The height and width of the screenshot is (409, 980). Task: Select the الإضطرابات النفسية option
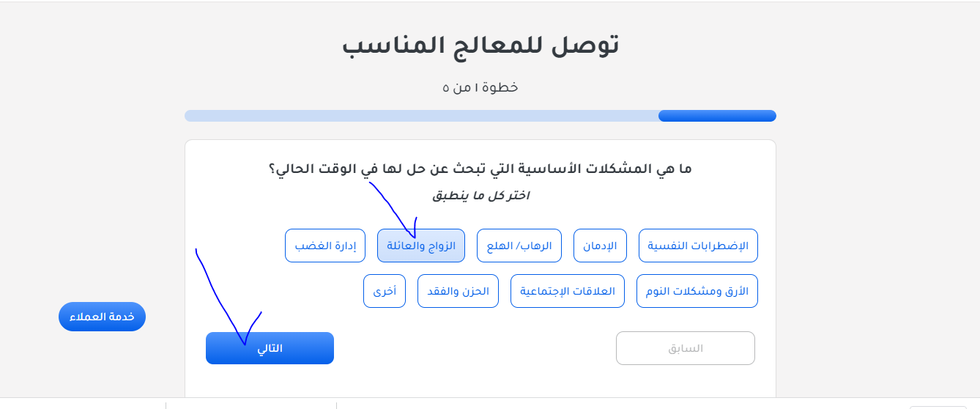click(698, 246)
